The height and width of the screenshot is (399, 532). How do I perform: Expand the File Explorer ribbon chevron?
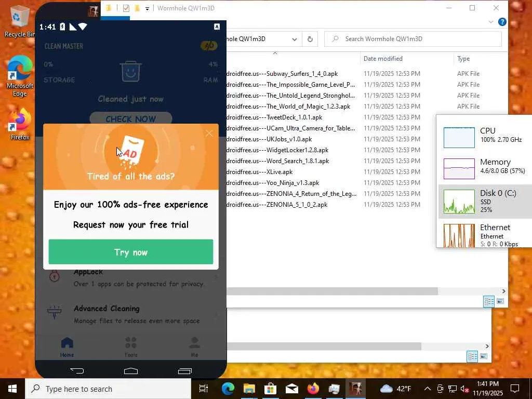491,22
